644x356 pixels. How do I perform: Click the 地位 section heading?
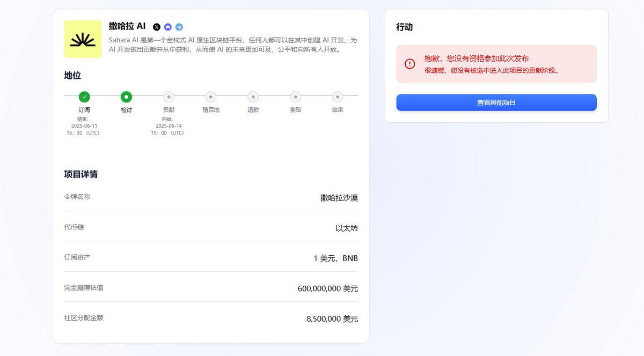pyautogui.click(x=72, y=76)
